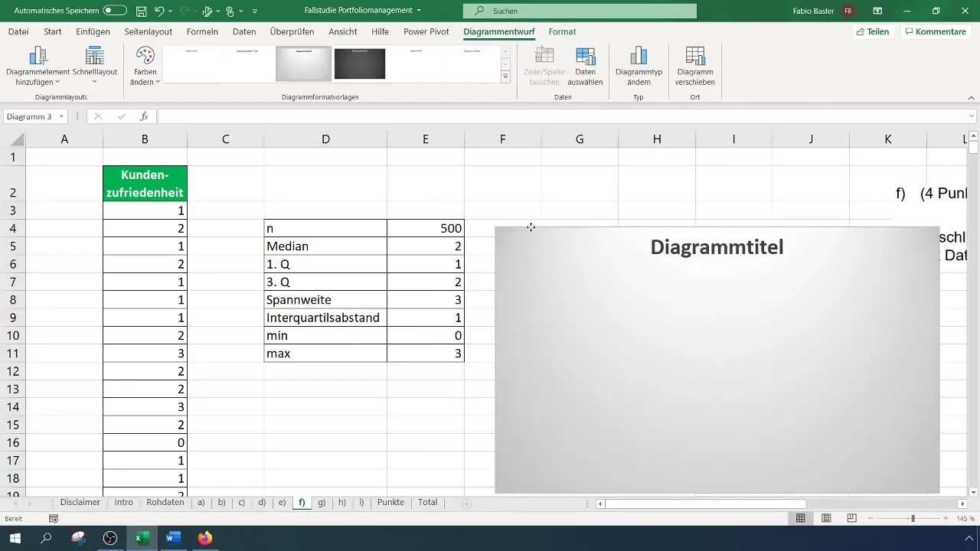Switch to the Disclaimer sheet tab

tap(80, 503)
